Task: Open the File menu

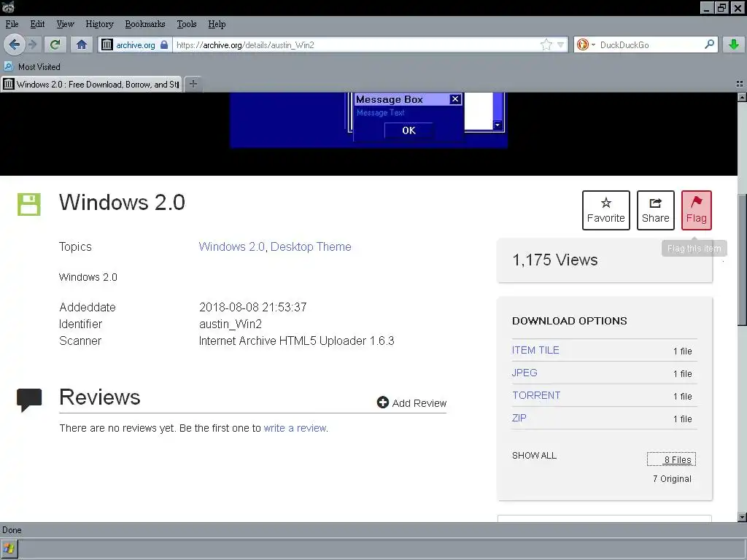Action: pyautogui.click(x=12, y=24)
